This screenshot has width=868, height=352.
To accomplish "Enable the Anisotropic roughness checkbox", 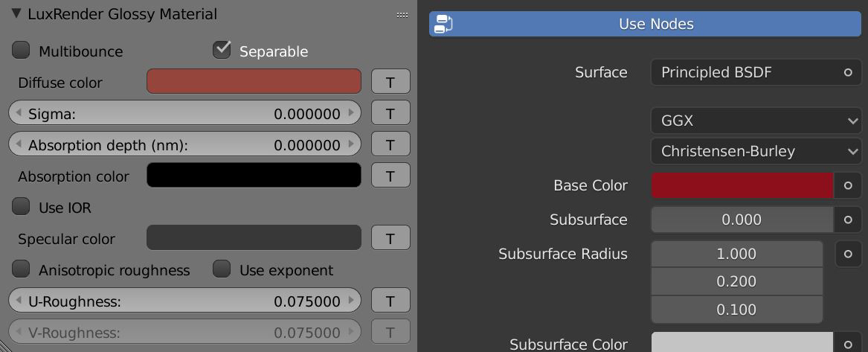I will 22,269.
